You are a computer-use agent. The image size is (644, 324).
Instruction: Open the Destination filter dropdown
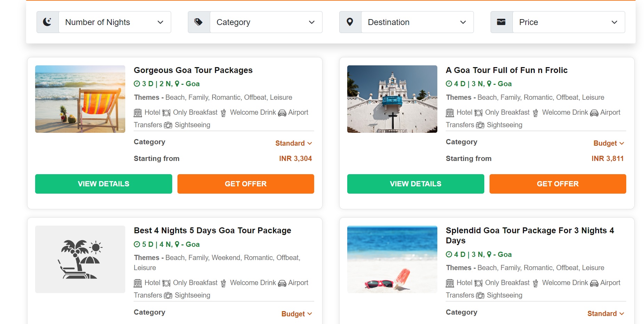pyautogui.click(x=417, y=22)
